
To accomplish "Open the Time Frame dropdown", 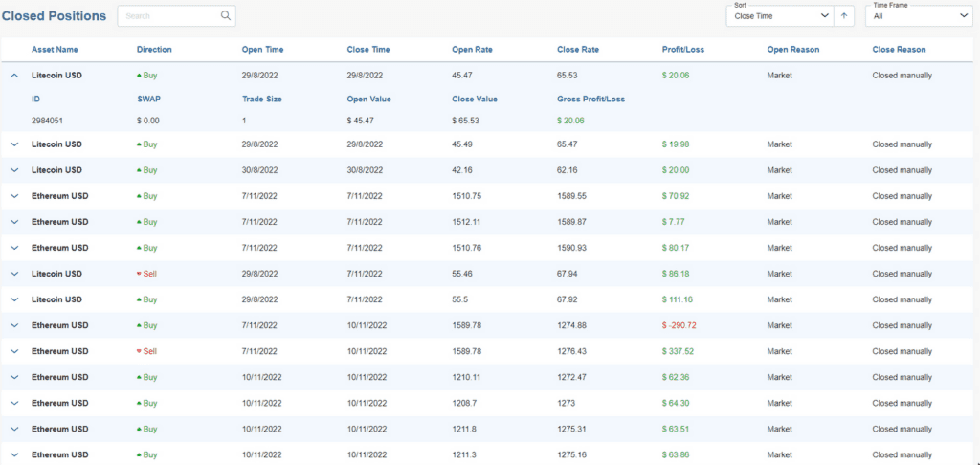I will click(x=918, y=15).
